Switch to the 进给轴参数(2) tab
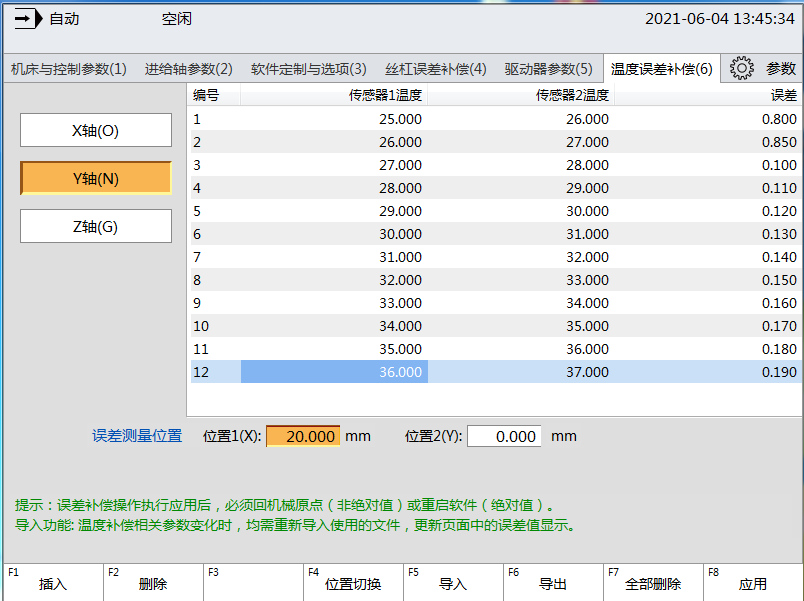The width and height of the screenshot is (804, 601). pyautogui.click(x=189, y=69)
